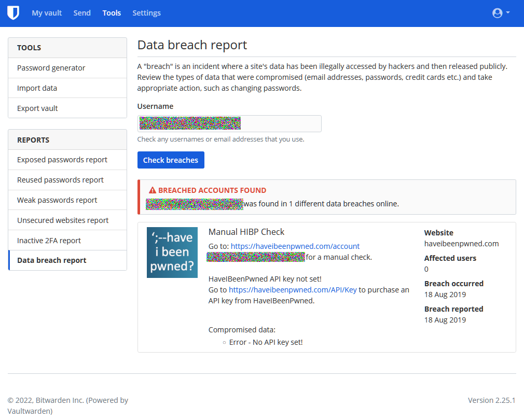524x420 pixels.
Task: Click the Check breaches button
Action: point(171,160)
